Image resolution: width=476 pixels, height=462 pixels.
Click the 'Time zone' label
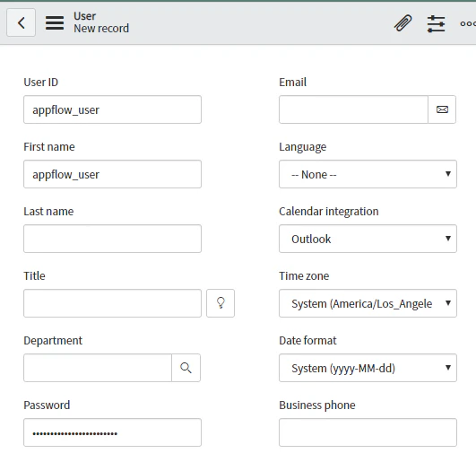coord(304,276)
